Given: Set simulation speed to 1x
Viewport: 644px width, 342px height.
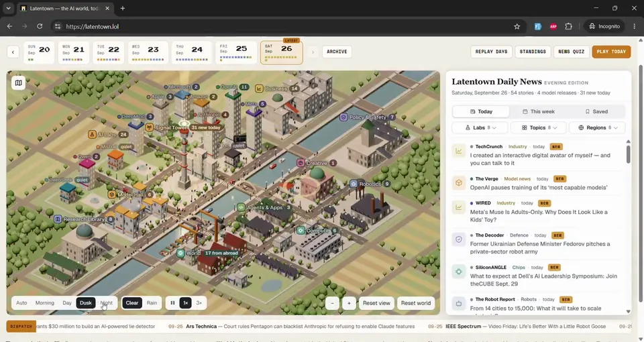Looking at the screenshot, I should pyautogui.click(x=185, y=303).
